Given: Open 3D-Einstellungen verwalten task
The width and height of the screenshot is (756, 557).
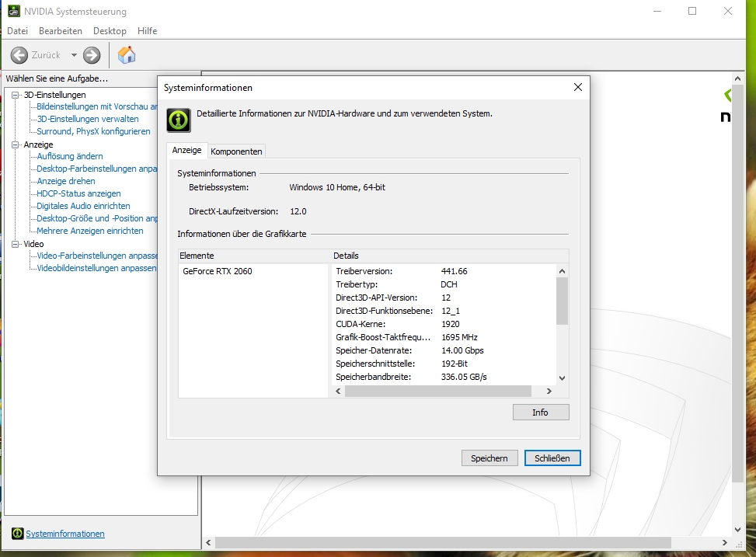Looking at the screenshot, I should click(88, 119).
